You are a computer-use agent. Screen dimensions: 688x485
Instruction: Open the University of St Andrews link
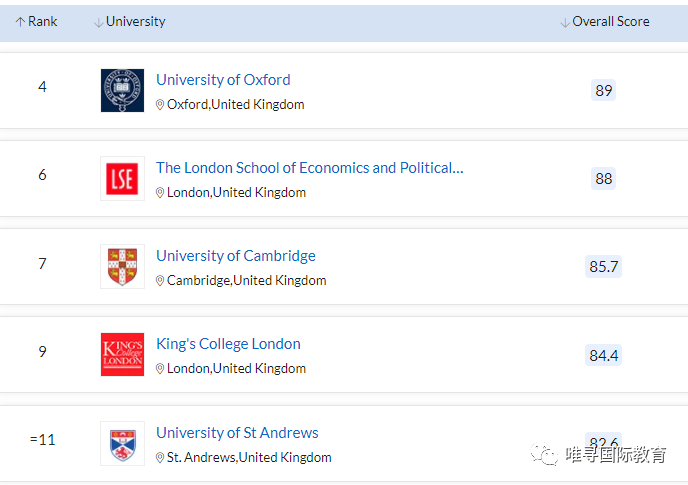coord(237,433)
